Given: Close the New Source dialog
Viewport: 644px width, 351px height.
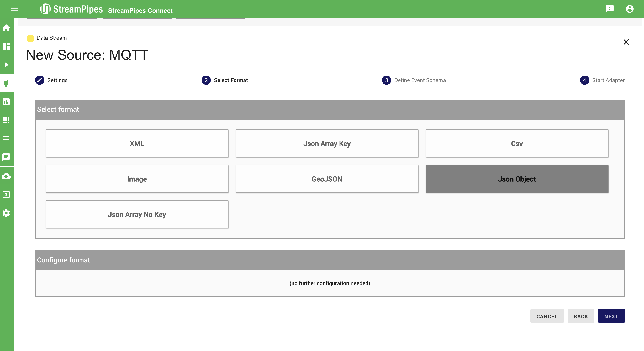Looking at the screenshot, I should (x=626, y=42).
